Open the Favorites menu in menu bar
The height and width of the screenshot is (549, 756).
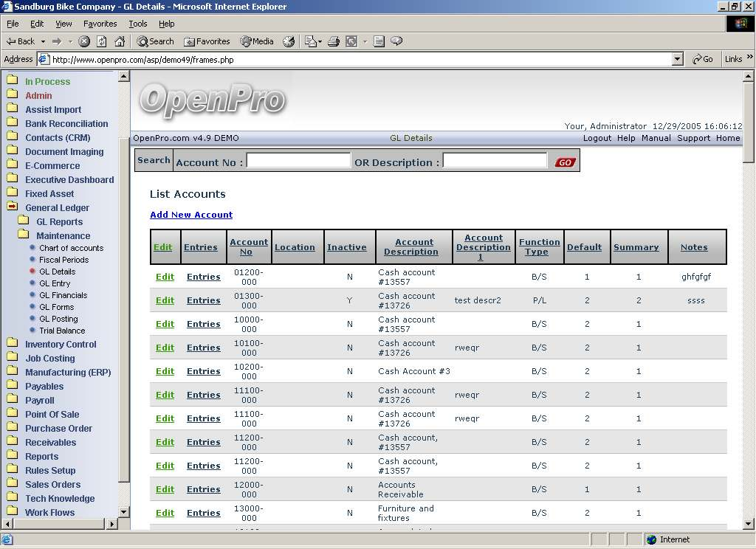(x=100, y=24)
